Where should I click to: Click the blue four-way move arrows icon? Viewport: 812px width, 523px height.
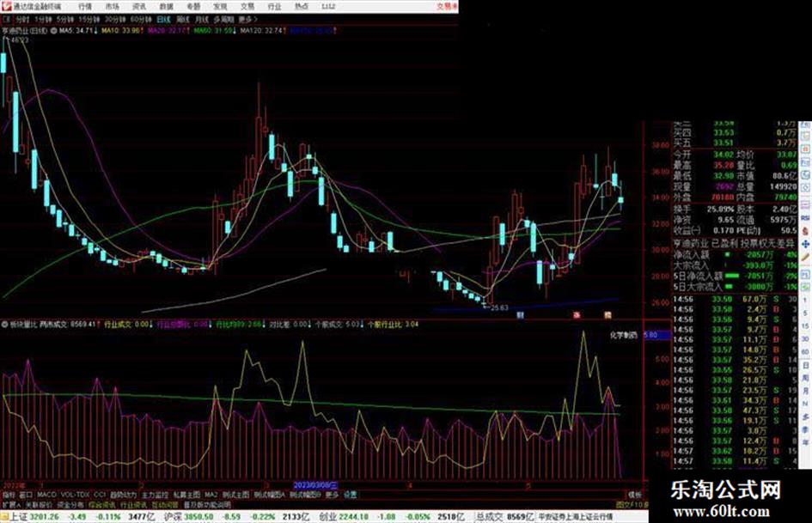[805, 244]
